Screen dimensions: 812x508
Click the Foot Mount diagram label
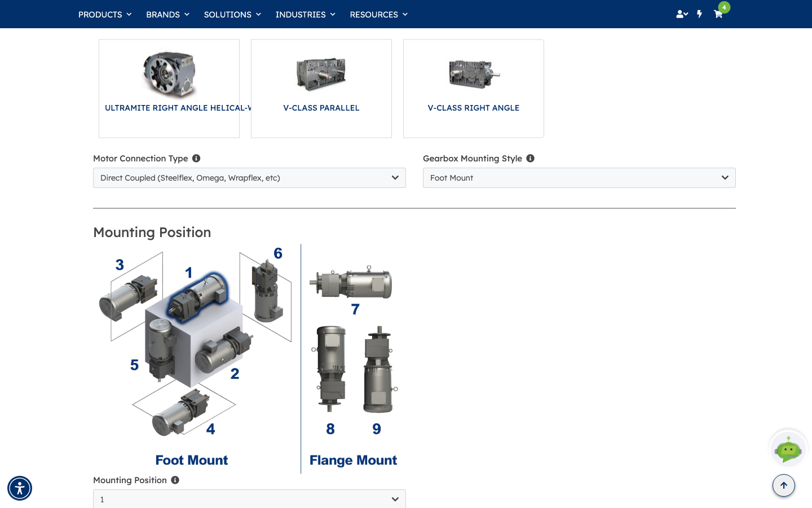click(192, 460)
